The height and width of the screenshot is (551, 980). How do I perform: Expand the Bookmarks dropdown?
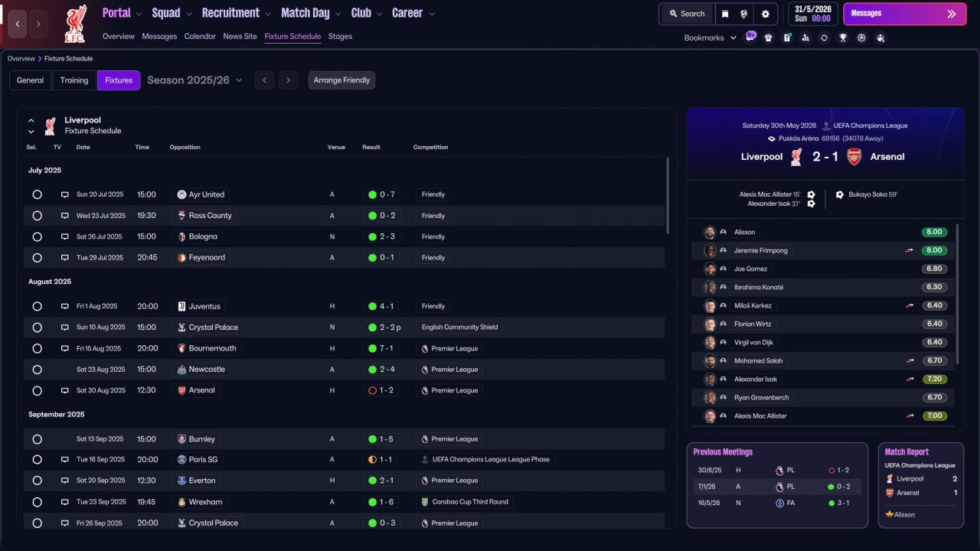[x=710, y=37]
